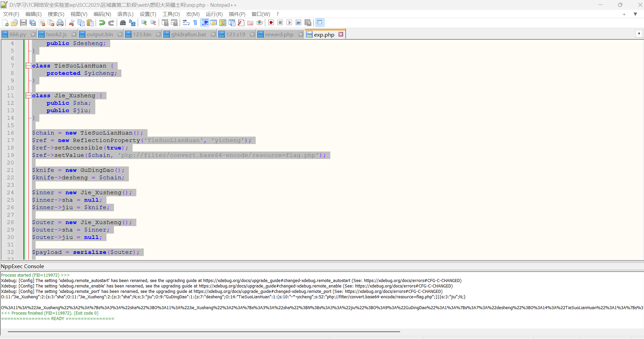The height and width of the screenshot is (339, 644).
Task: Click the "protected $yicheng;" line
Action: coord(82,73)
